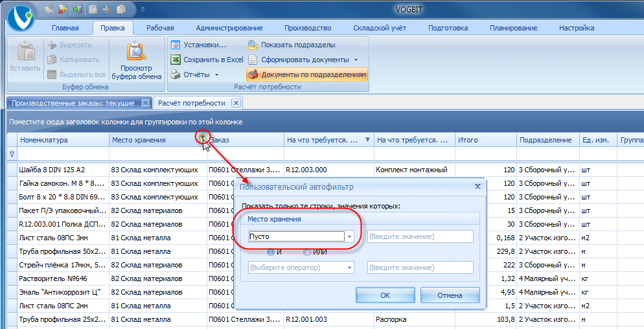The image size is (644, 329).
Task: Select the И radio button
Action: 271,252
